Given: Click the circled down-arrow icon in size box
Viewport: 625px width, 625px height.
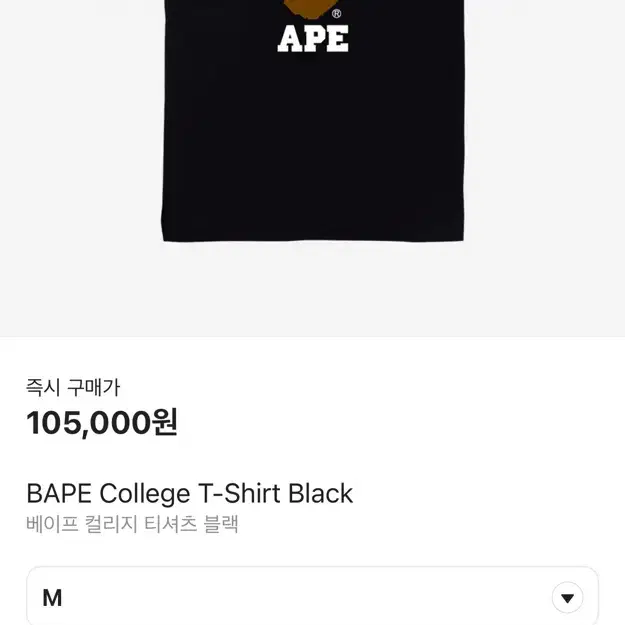Looking at the screenshot, I should pyautogui.click(x=567, y=597).
